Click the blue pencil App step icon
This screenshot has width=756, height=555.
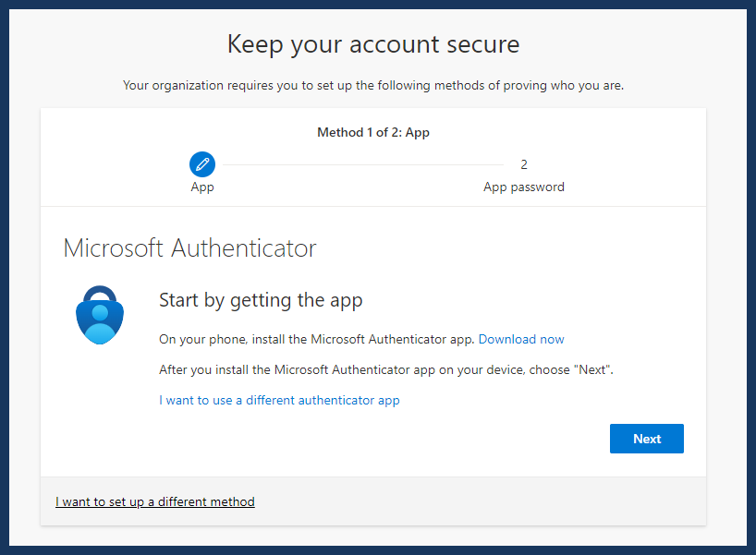click(202, 164)
